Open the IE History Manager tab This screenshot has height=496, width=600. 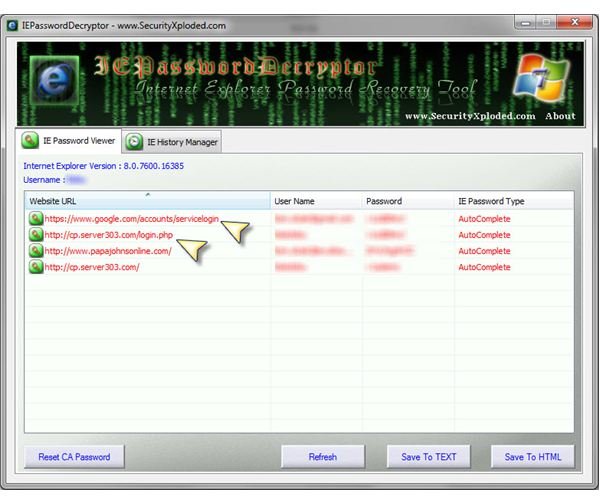pos(172,142)
